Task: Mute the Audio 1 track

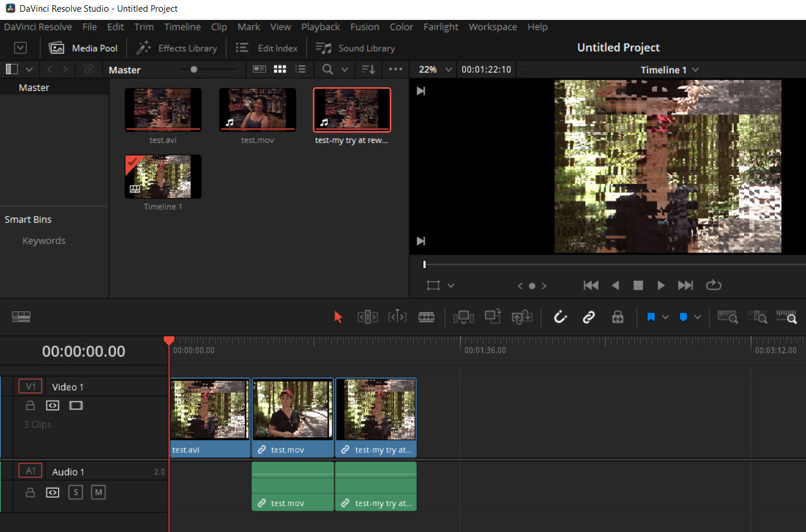Action: tap(98, 492)
